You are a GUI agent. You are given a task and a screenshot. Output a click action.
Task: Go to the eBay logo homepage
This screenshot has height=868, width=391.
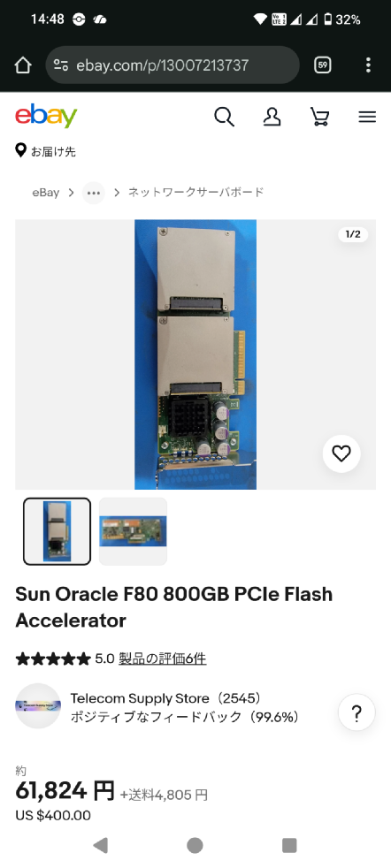[x=46, y=116]
